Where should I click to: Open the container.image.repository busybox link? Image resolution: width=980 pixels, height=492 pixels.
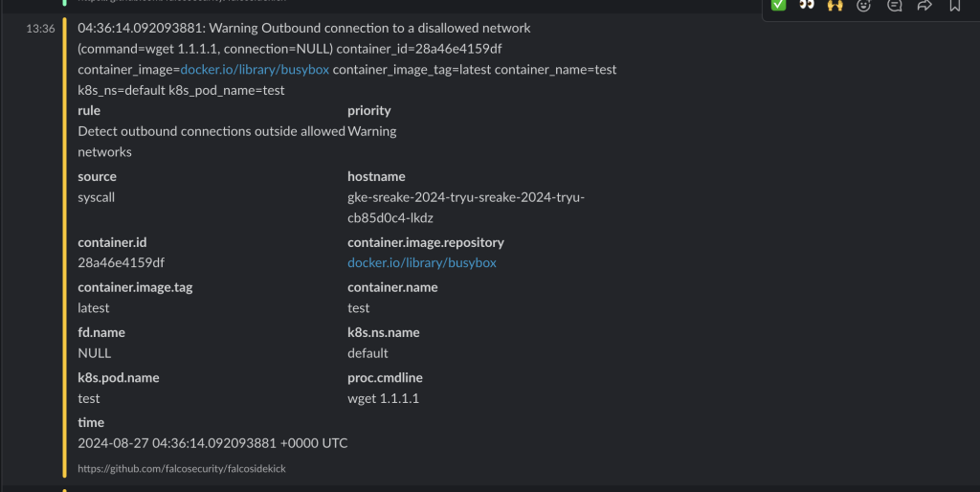[x=421, y=262]
